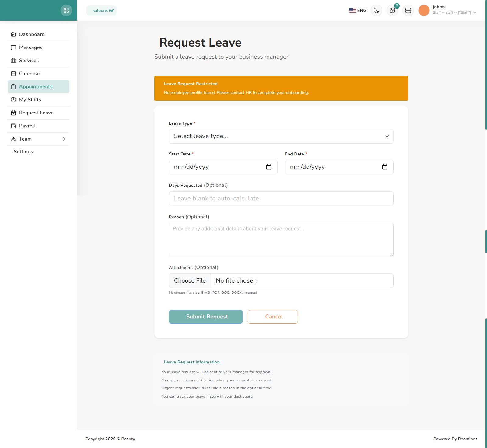Open Services from the sidebar
The image size is (487, 448).
coord(29,60)
